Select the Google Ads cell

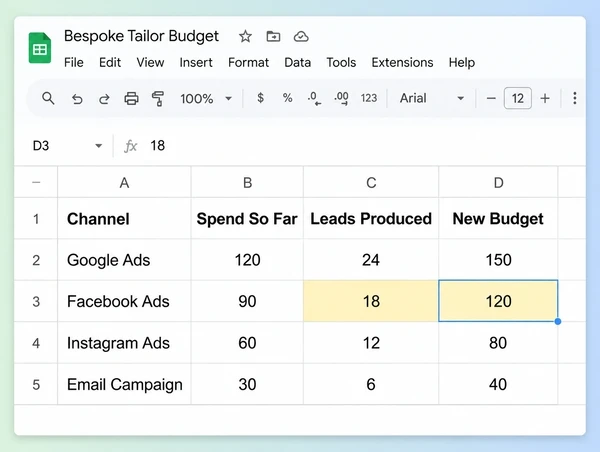124,260
